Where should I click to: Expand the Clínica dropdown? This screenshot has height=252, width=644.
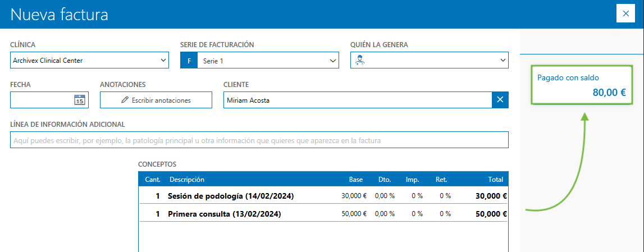(x=163, y=60)
